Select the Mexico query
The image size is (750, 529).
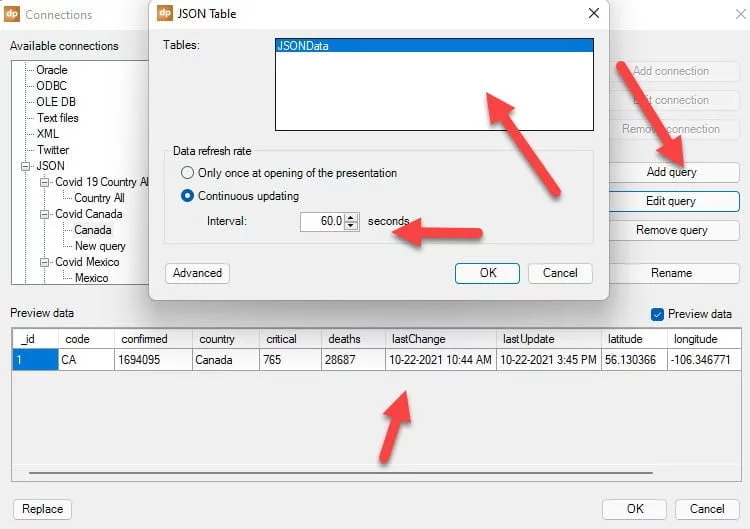(91, 278)
